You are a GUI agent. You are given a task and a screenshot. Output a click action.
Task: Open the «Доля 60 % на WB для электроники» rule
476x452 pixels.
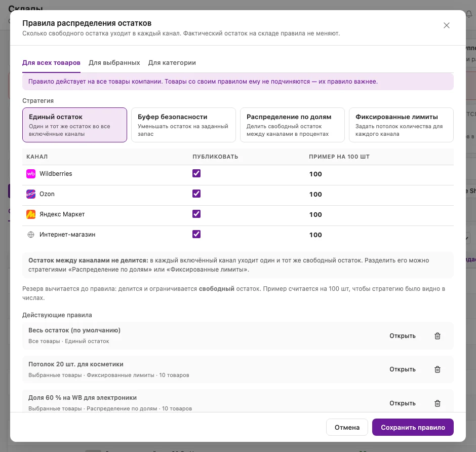point(403,403)
